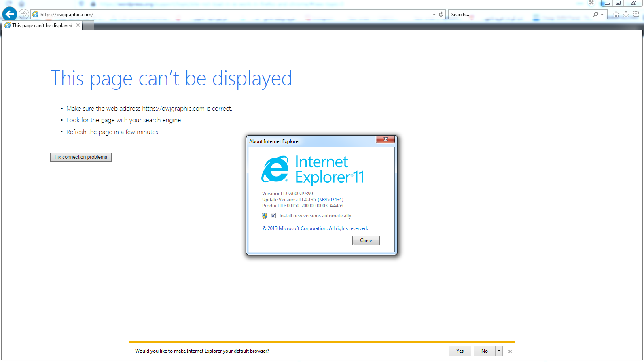Click the search magnifier icon
The width and height of the screenshot is (644, 362).
(x=595, y=14)
